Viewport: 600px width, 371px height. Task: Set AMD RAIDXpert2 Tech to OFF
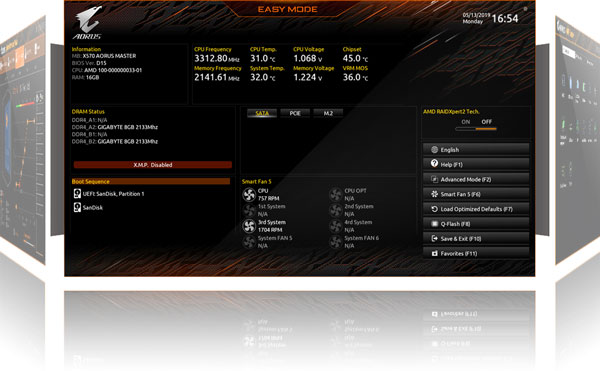coord(486,122)
